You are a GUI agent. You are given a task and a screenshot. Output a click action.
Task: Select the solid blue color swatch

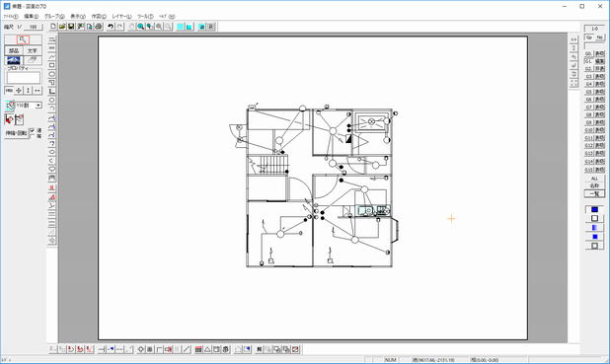pos(594,209)
